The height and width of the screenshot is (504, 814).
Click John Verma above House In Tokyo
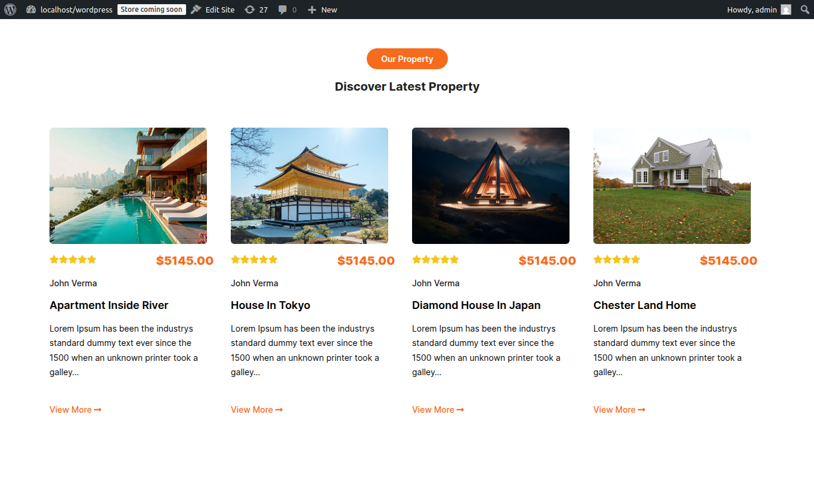click(x=255, y=283)
